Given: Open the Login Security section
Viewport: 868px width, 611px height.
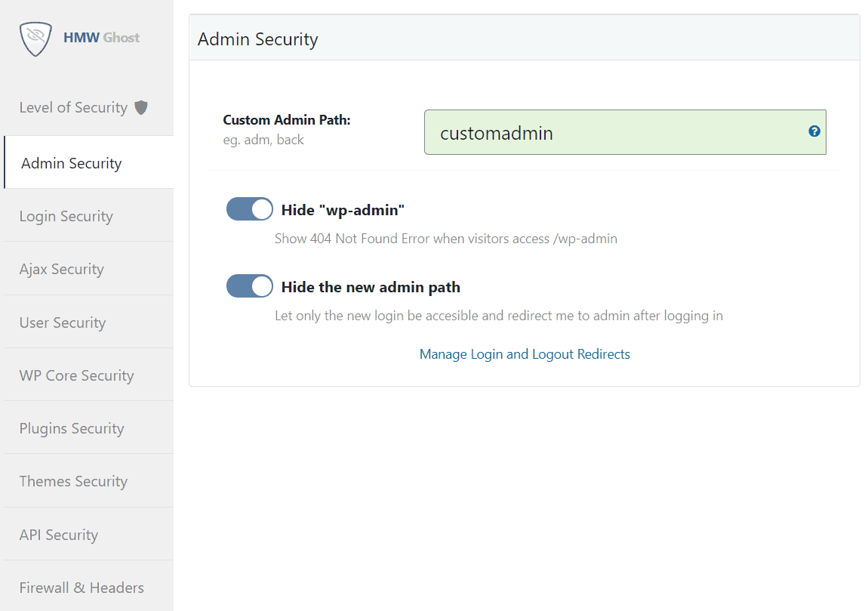Looking at the screenshot, I should tap(66, 215).
